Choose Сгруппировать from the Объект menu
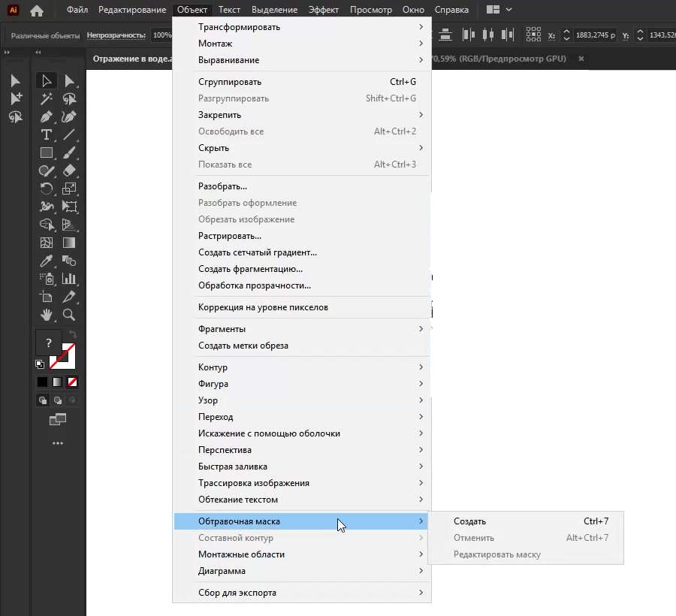676x616 pixels. (x=302, y=82)
